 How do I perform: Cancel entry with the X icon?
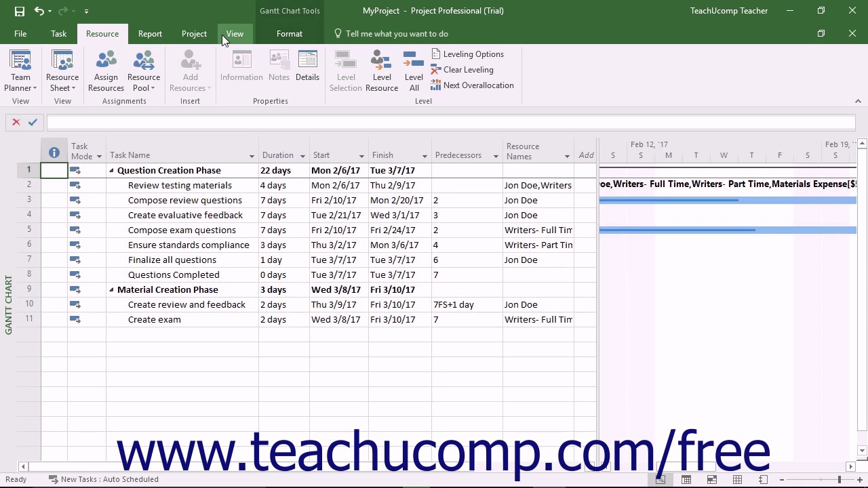point(16,122)
